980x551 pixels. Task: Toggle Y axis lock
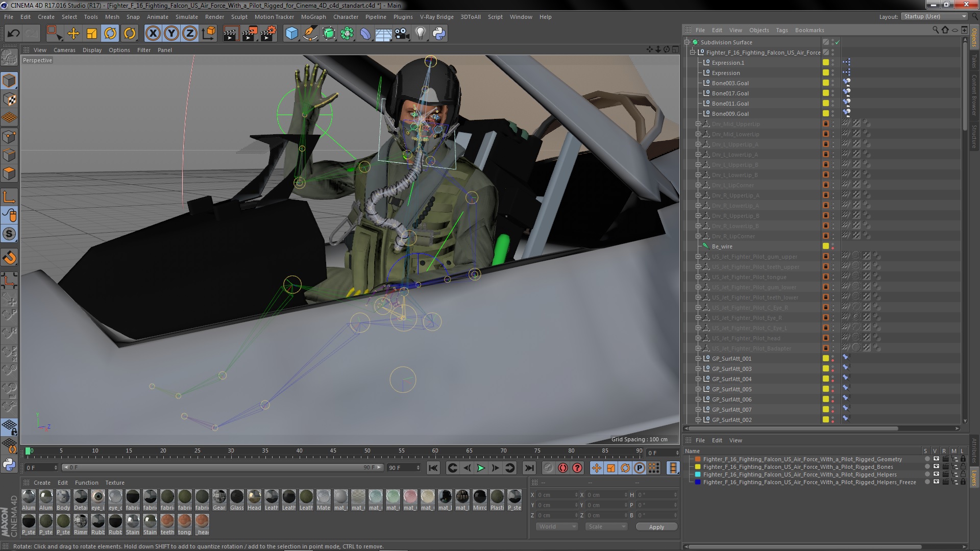click(x=171, y=34)
